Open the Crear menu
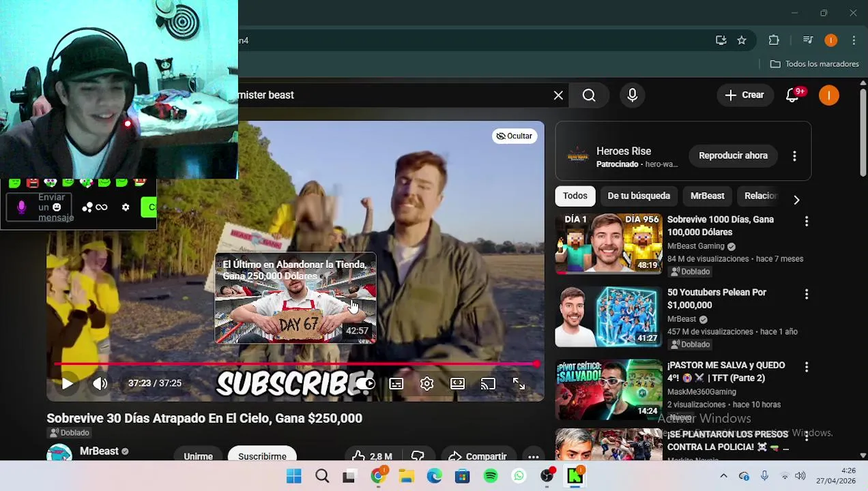This screenshot has width=868, height=491. pos(744,95)
